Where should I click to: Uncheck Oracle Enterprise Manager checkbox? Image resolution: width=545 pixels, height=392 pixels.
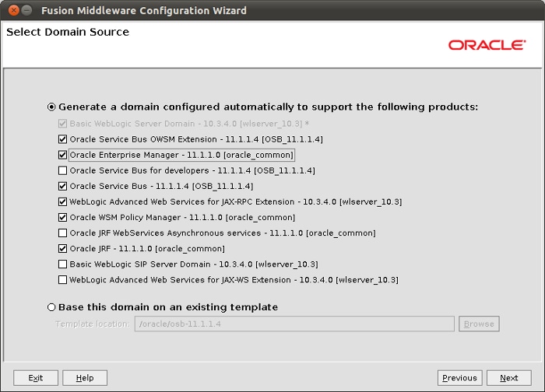click(x=63, y=155)
